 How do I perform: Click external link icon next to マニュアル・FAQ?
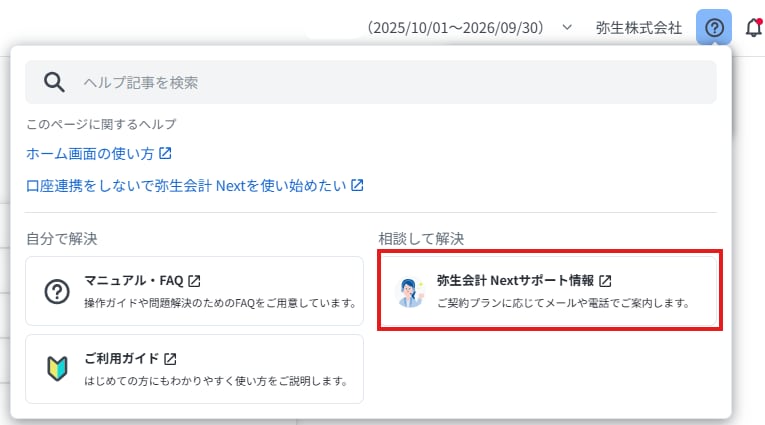click(194, 281)
